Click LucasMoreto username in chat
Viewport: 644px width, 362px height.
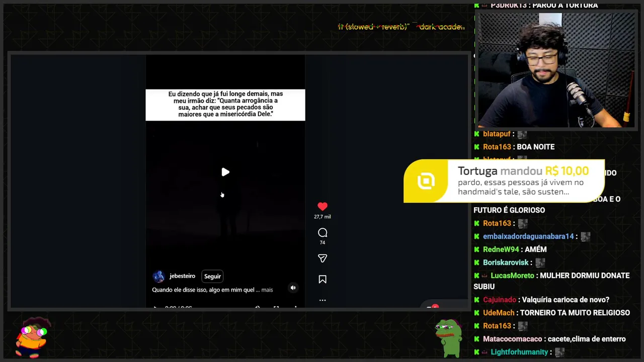pos(512,276)
